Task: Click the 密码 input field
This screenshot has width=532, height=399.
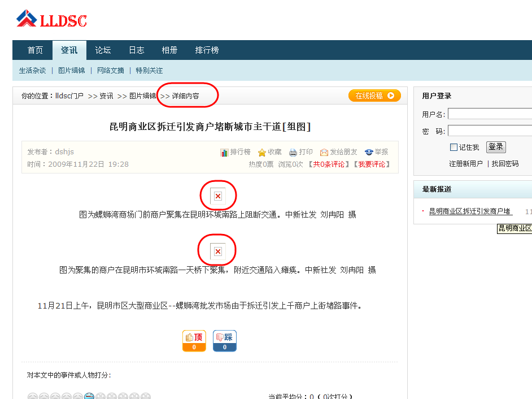Action: click(x=490, y=131)
